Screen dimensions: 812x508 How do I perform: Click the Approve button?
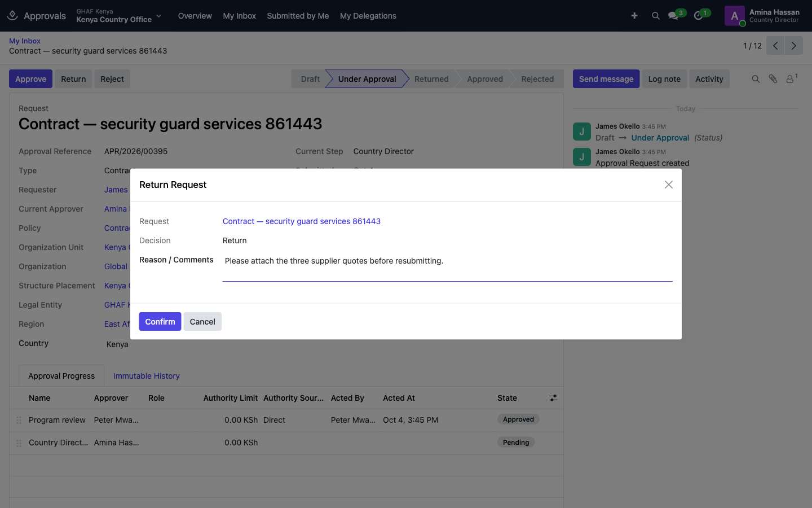[x=31, y=79]
